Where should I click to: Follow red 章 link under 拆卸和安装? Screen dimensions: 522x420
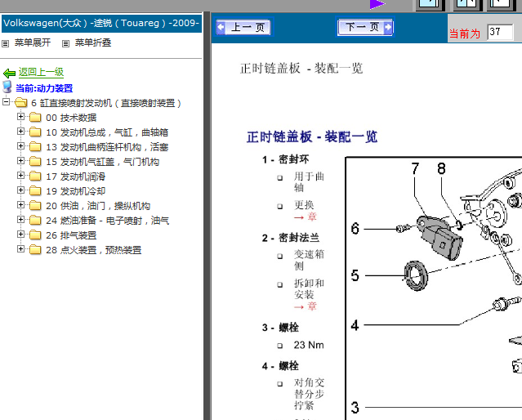311,306
